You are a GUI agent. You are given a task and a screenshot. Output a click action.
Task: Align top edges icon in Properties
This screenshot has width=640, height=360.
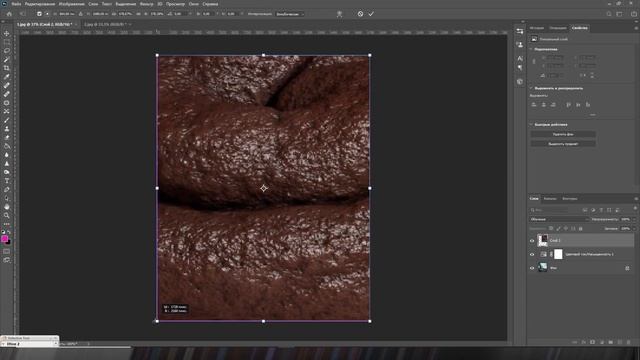(x=568, y=105)
